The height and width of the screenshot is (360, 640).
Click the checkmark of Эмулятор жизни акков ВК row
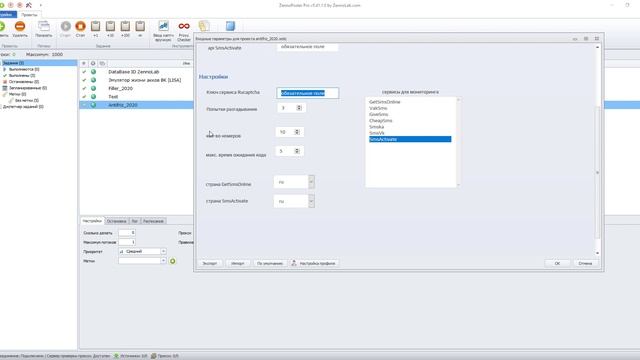click(84, 80)
